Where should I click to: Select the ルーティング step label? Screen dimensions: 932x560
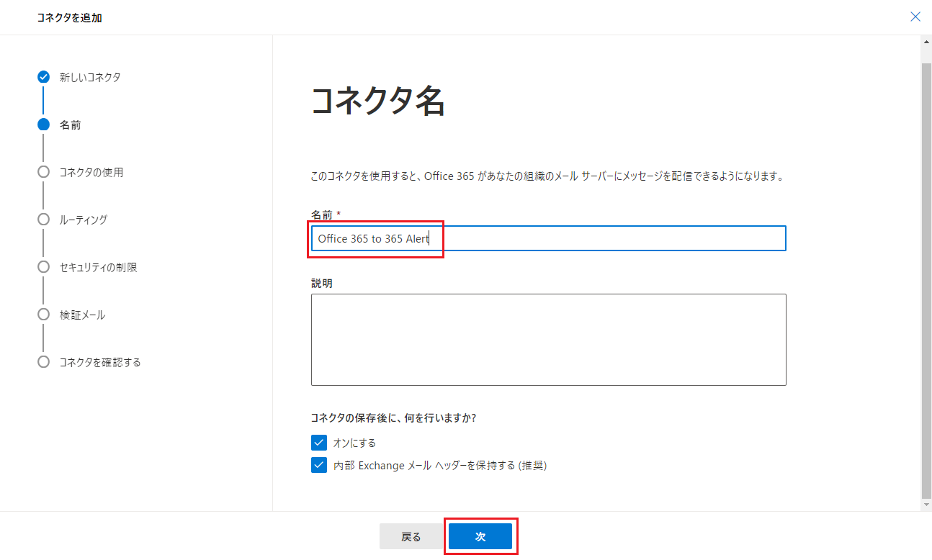tap(84, 220)
